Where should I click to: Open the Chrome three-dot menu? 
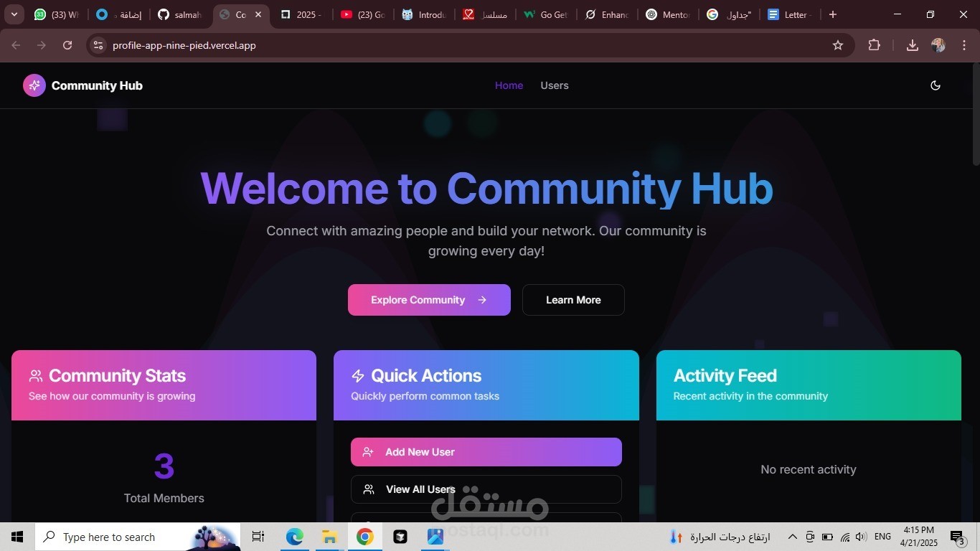click(x=963, y=45)
